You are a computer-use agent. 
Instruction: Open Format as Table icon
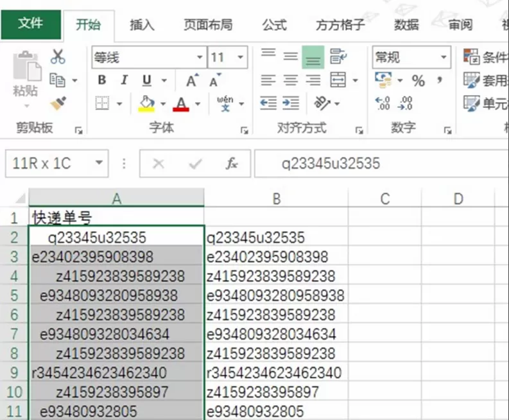coord(471,80)
